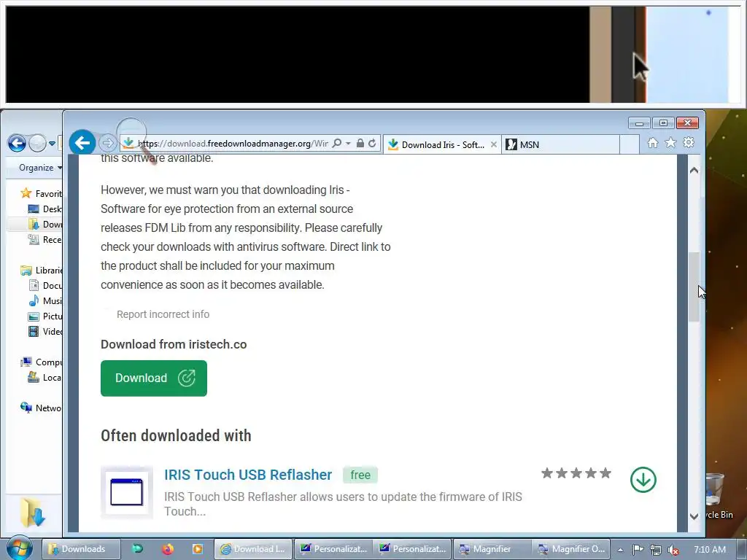Image resolution: width=747 pixels, height=560 pixels.
Task: Open a new blank tab
Action: (x=630, y=144)
